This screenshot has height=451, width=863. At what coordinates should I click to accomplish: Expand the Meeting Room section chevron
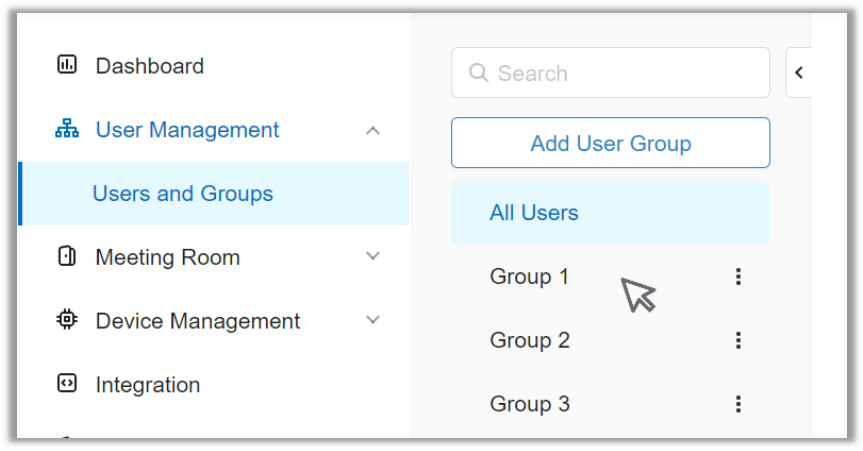pyautogui.click(x=373, y=257)
